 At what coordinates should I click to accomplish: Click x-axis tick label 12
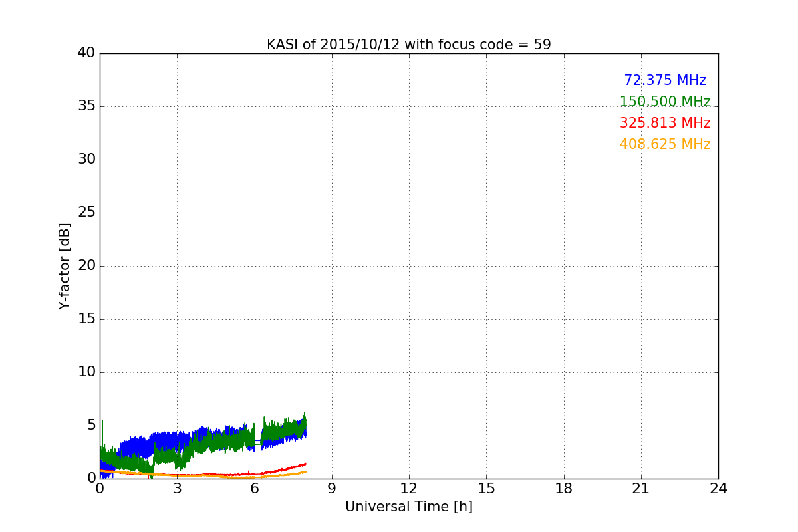[409, 489]
